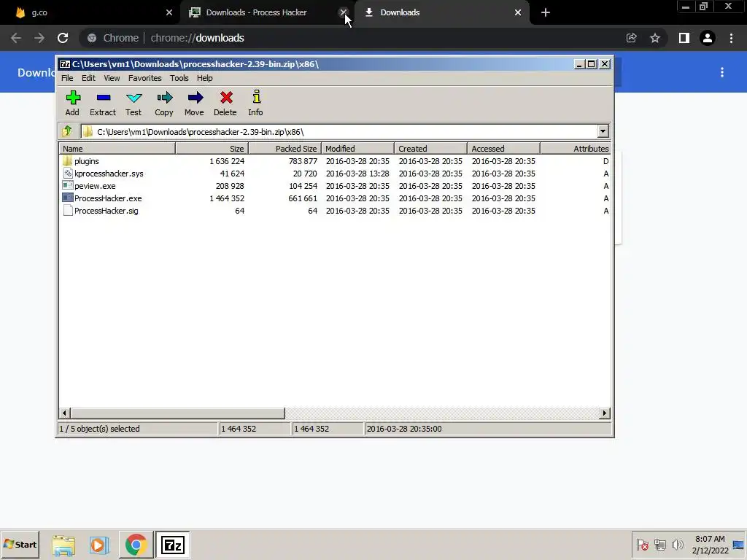The image size is (747, 560).
Task: Open the Windows Media Player taskbar icon
Action: pos(98,545)
